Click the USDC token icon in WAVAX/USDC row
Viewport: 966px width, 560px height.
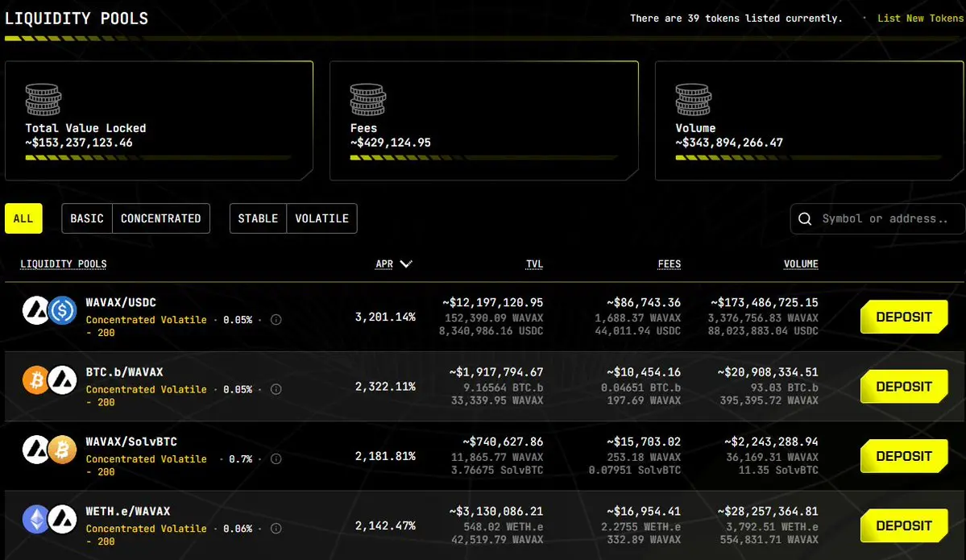(x=62, y=310)
